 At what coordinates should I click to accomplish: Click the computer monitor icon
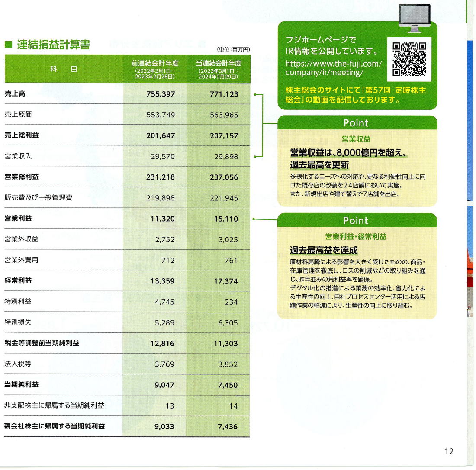pyautogui.click(x=415, y=19)
